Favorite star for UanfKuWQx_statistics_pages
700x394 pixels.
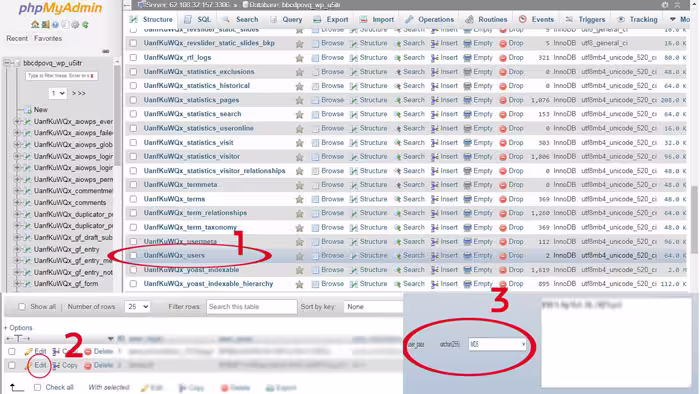[300, 100]
